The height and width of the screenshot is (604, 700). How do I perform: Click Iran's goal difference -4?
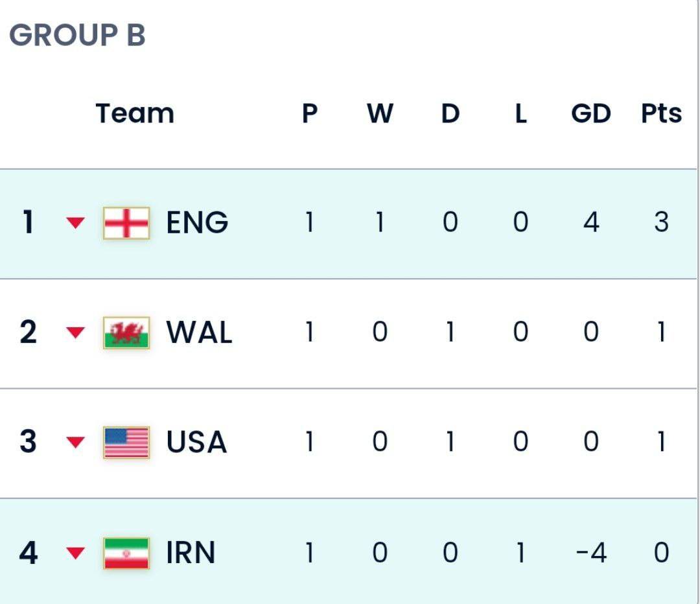point(591,553)
